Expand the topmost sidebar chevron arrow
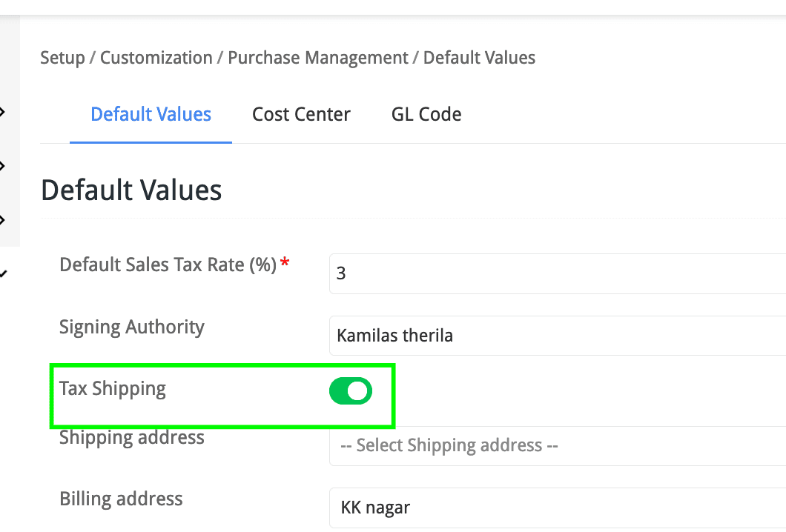The width and height of the screenshot is (786, 532). (2, 112)
